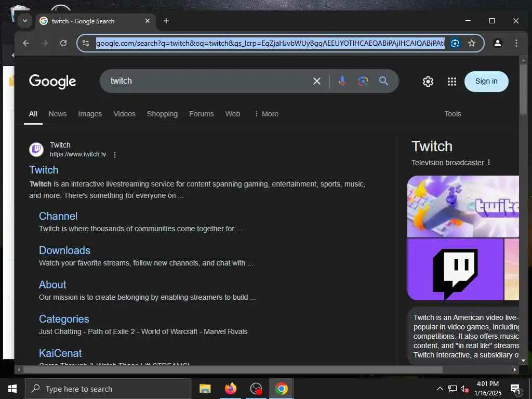Image resolution: width=532 pixels, height=399 pixels.
Task: Open the network status tray icon
Action: click(x=453, y=389)
